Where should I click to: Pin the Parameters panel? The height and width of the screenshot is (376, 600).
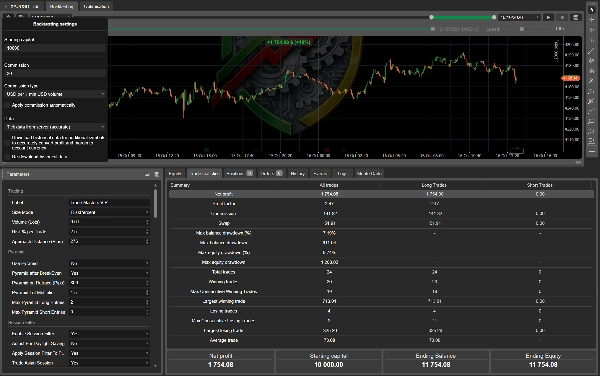point(147,174)
